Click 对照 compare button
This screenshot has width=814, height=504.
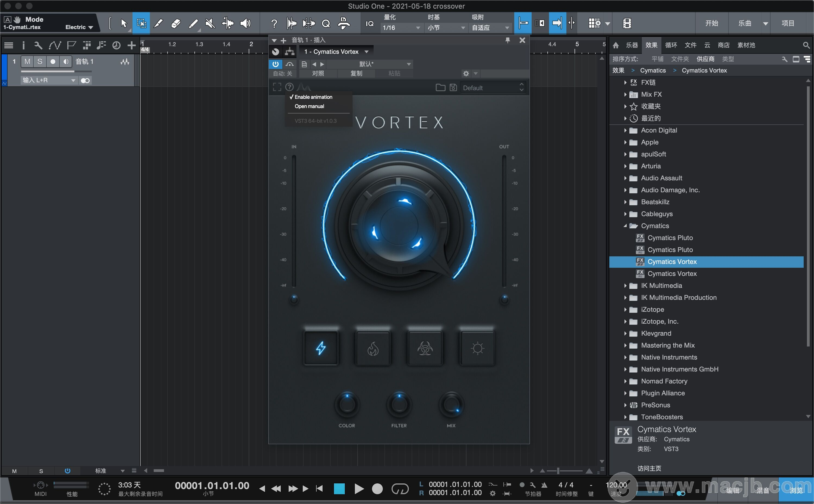click(318, 73)
